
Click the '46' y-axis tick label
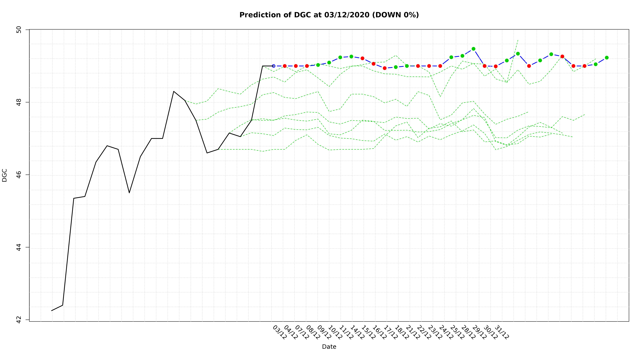(x=19, y=175)
